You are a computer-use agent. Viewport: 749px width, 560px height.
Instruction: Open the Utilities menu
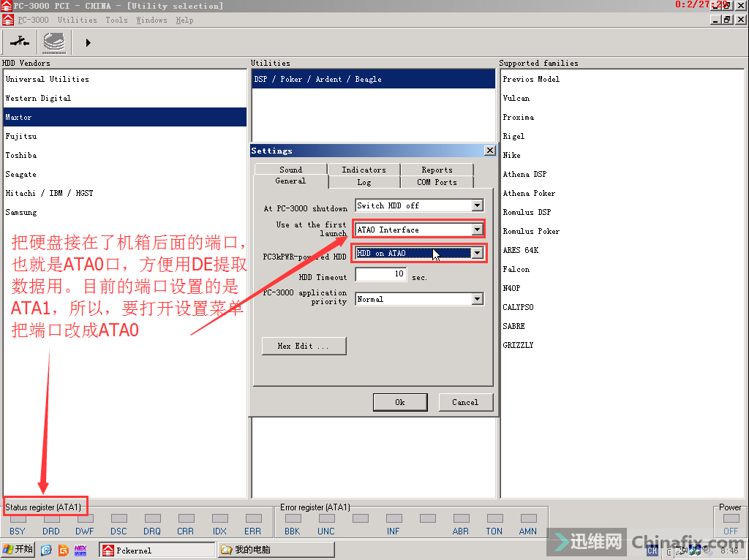coord(77,20)
